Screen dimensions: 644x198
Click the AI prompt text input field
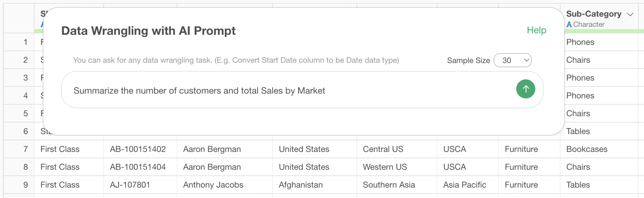[x=287, y=90]
